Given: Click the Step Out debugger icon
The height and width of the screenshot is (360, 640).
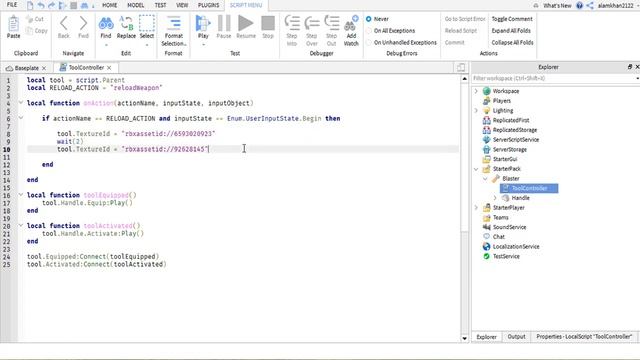Looking at the screenshot, I should (331, 23).
